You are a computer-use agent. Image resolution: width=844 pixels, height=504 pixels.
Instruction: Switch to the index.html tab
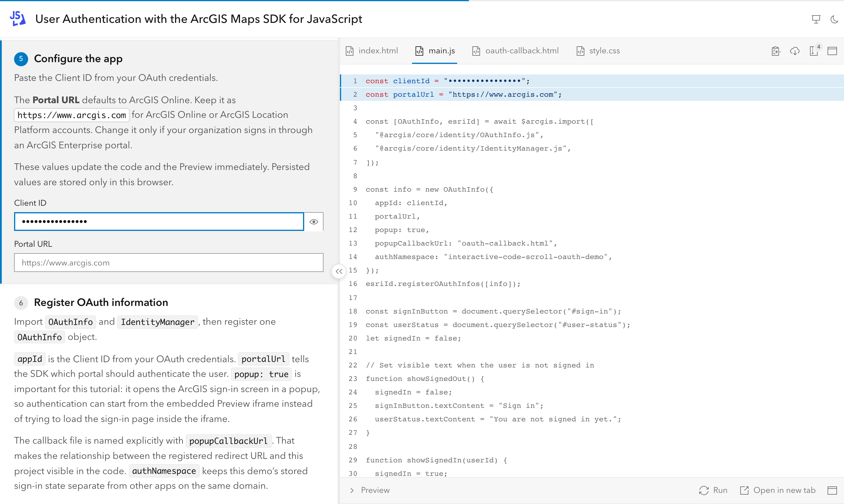click(x=372, y=51)
